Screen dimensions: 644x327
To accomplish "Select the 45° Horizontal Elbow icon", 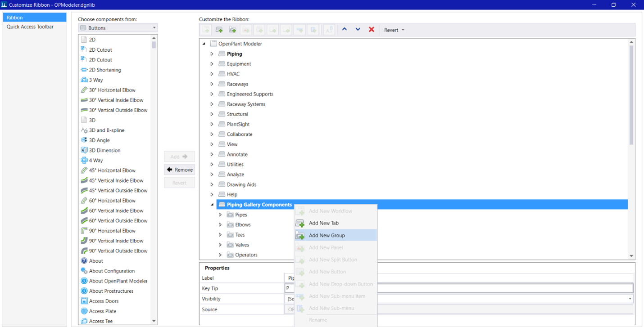I will point(84,170).
